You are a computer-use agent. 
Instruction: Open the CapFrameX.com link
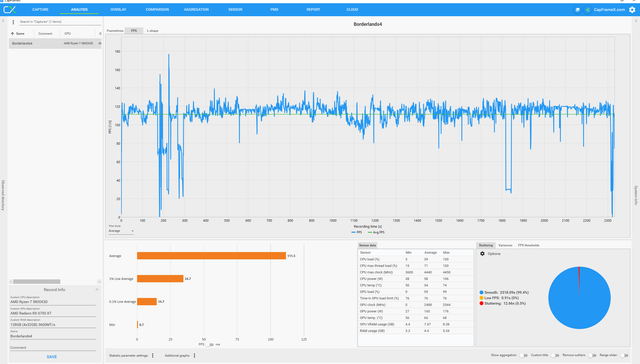(609, 10)
